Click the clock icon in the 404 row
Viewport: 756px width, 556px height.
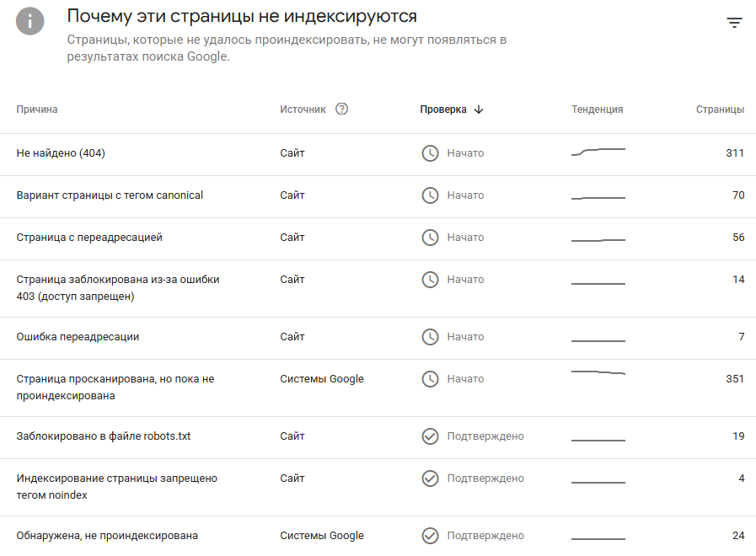(430, 153)
